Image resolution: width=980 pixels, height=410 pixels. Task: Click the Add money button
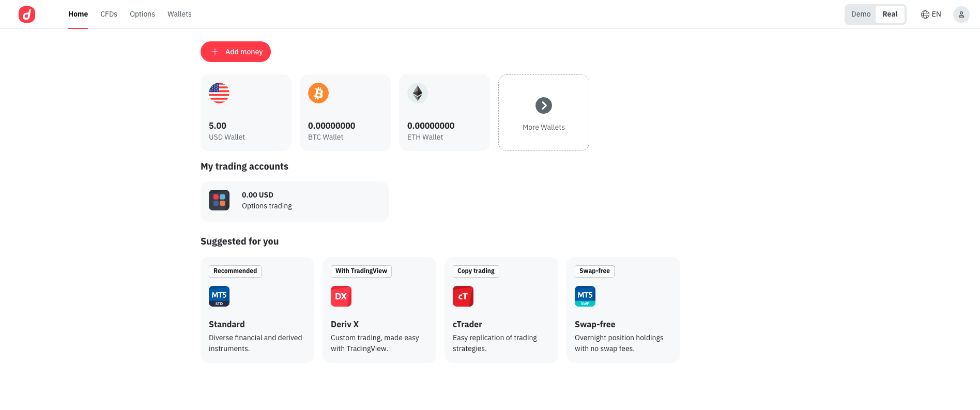pos(236,52)
